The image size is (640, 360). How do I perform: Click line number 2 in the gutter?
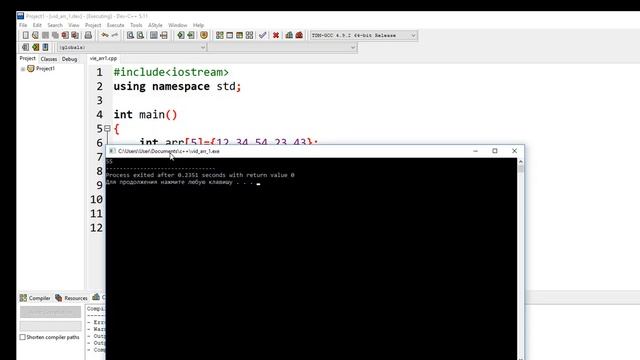coord(100,87)
